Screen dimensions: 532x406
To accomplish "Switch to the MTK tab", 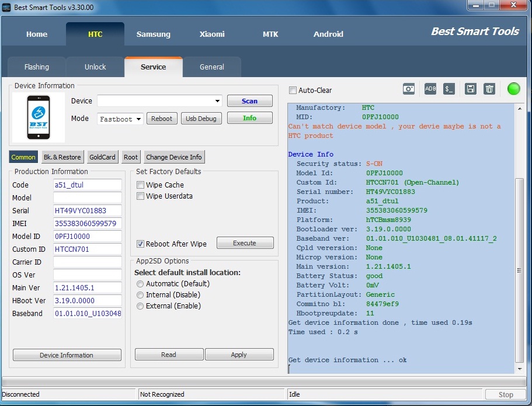I will click(270, 34).
